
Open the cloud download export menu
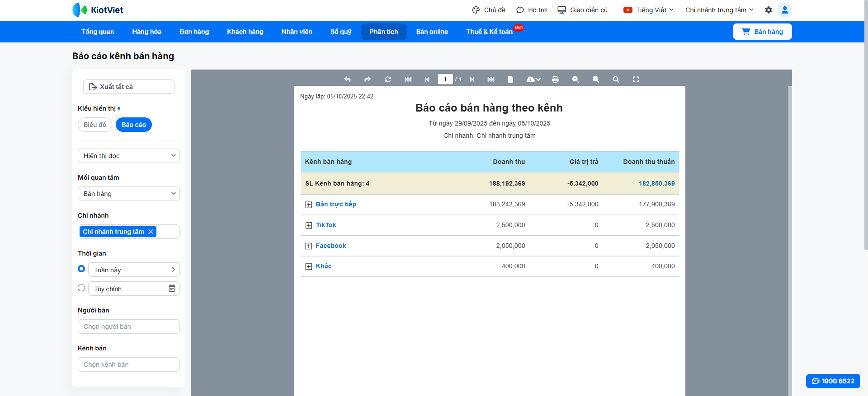coord(534,79)
